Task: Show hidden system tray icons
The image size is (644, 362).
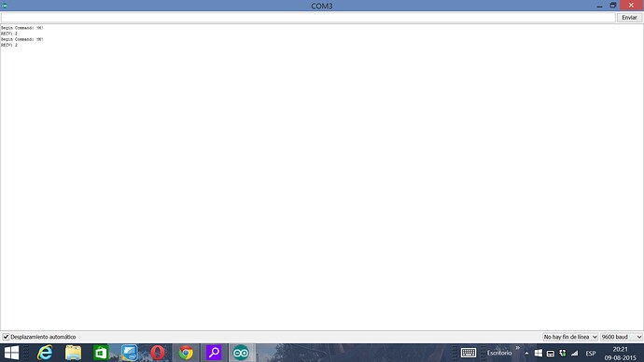Action: 526,354
